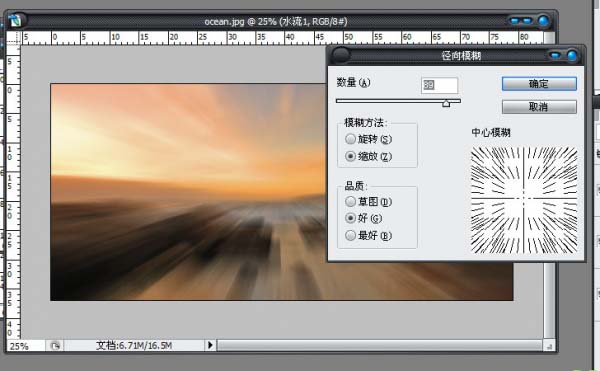Image resolution: width=600 pixels, height=371 pixels.
Task: Open document info menu arrow in status bar
Action: point(210,345)
